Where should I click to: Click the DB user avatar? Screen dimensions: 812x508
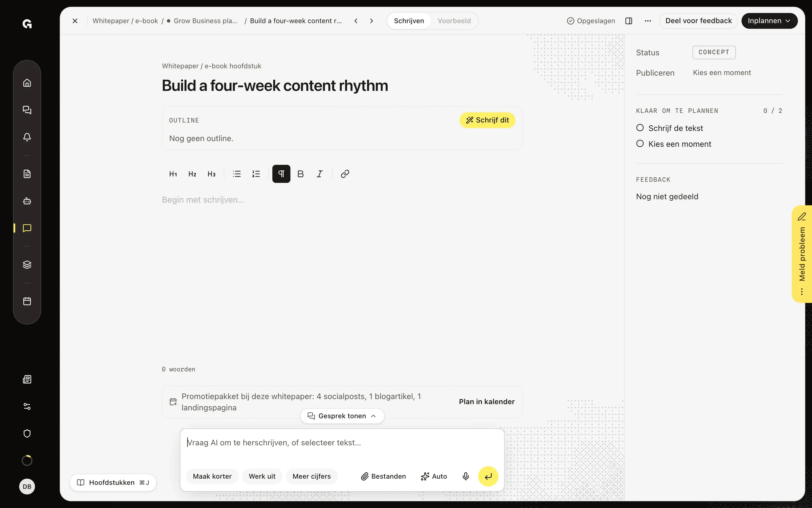[x=27, y=487]
